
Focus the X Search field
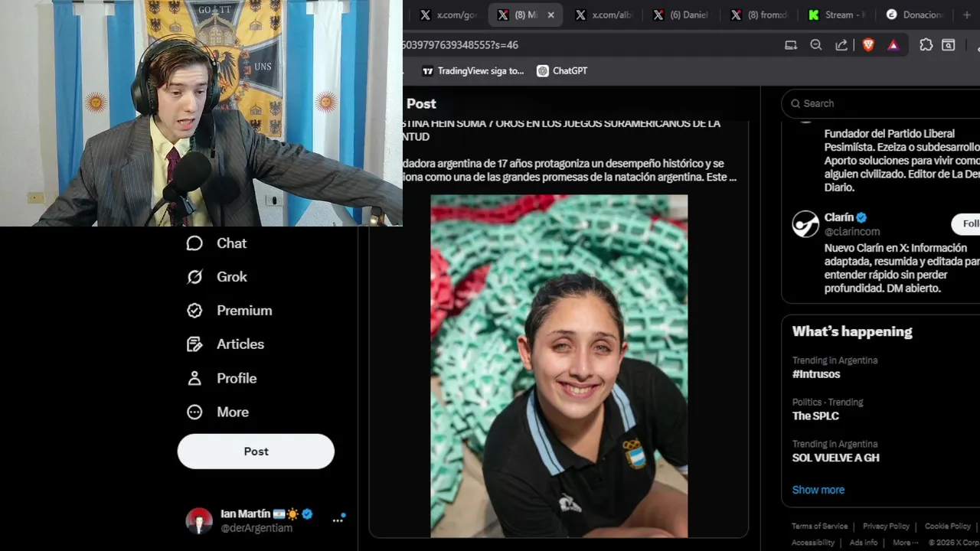coord(880,103)
